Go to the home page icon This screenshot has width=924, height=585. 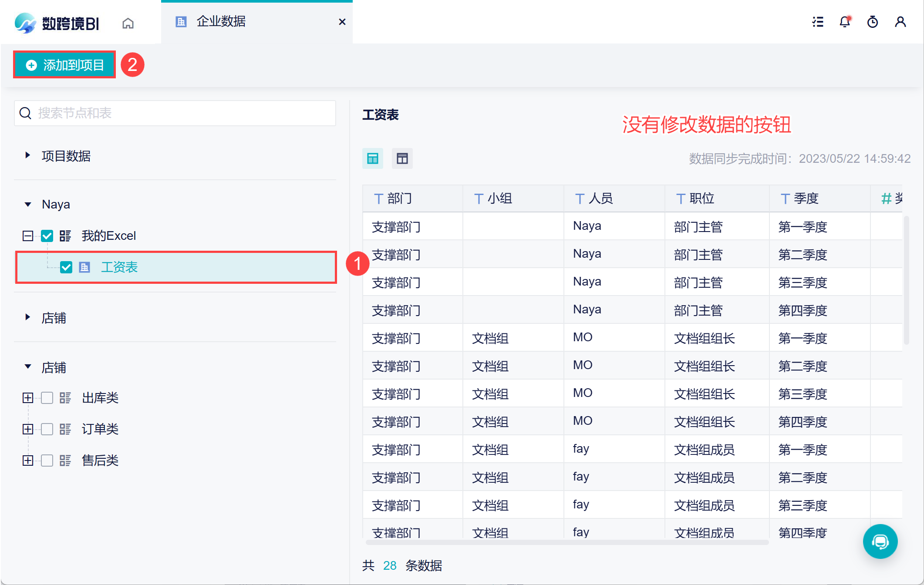click(x=128, y=23)
